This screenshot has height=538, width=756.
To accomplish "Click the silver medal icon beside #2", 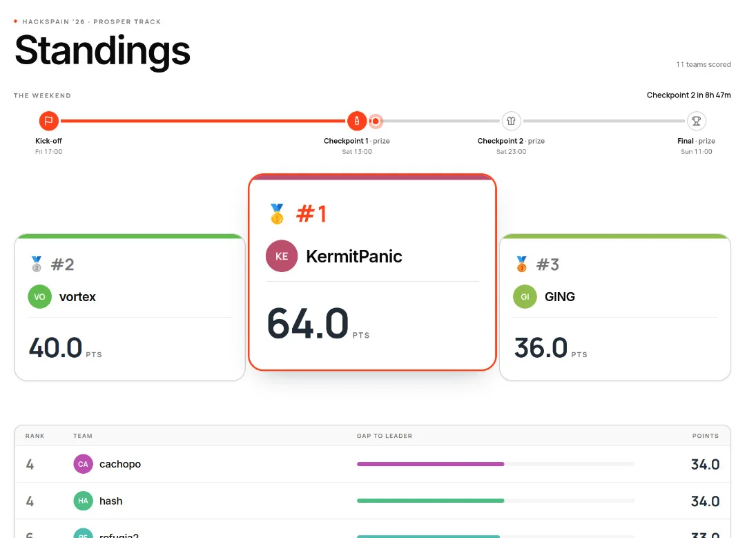I will tap(37, 264).
